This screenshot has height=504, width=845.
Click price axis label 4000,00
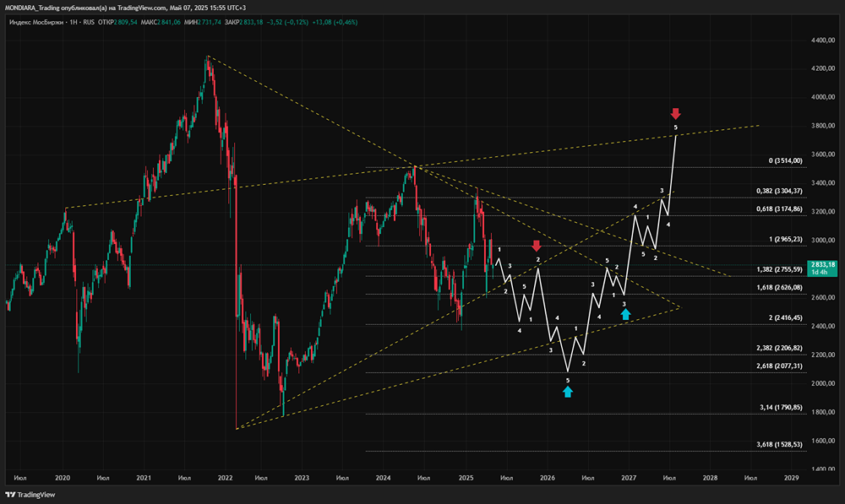click(823, 97)
